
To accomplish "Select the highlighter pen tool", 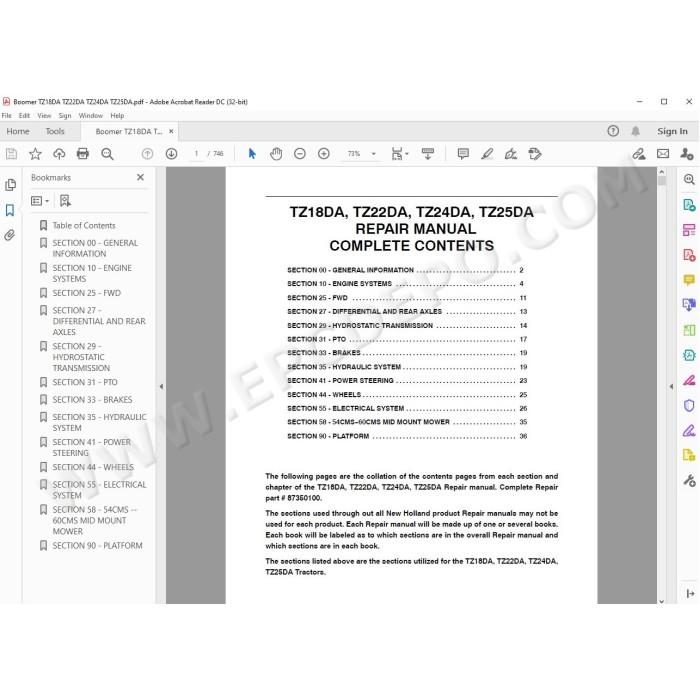I will click(487, 154).
